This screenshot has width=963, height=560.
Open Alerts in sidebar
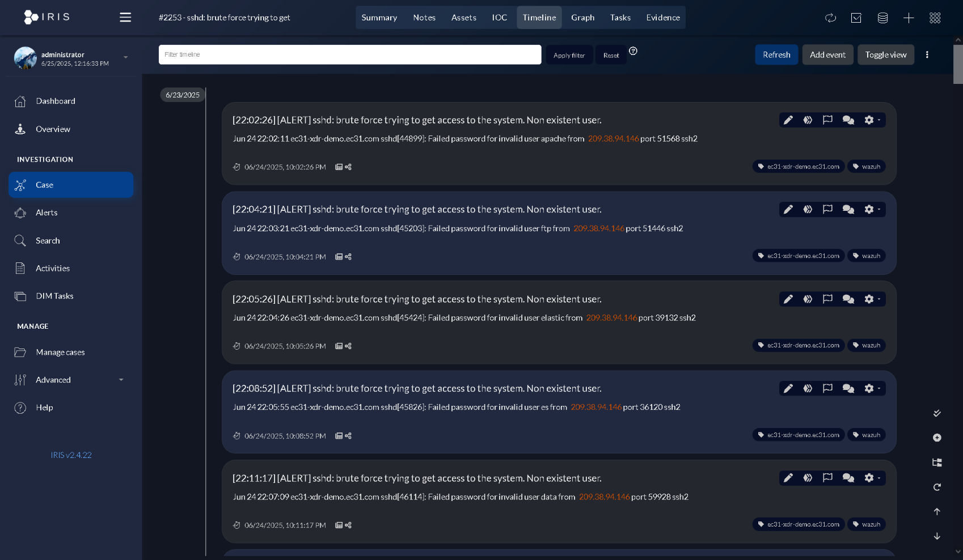tap(71, 213)
